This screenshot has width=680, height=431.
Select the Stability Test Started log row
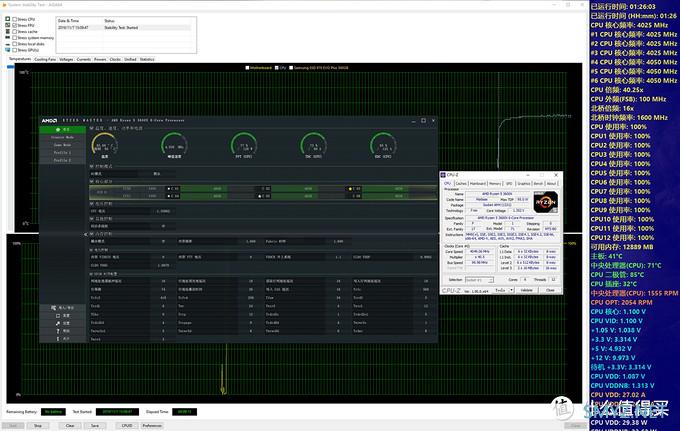pyautogui.click(x=124, y=28)
